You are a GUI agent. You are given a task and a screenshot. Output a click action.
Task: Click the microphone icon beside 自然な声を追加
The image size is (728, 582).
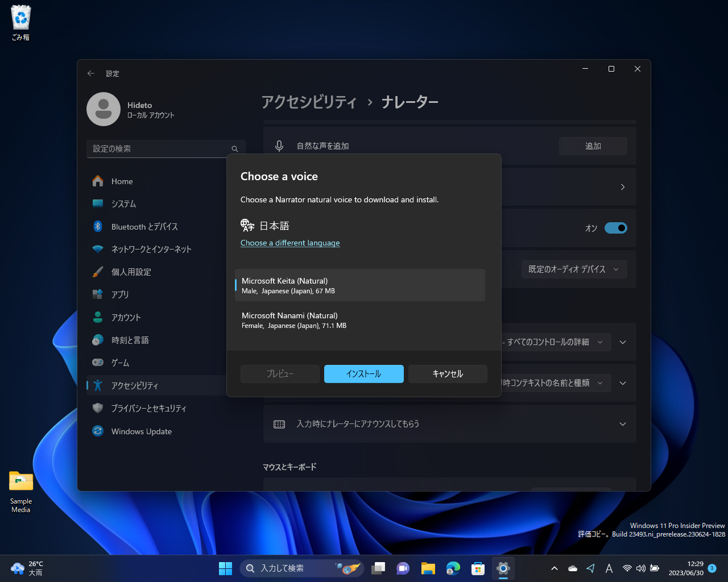point(279,146)
